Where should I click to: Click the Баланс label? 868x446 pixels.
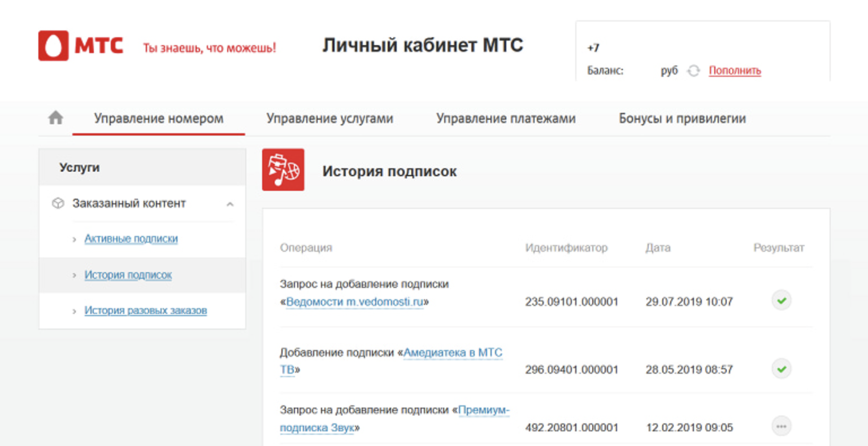pos(605,71)
